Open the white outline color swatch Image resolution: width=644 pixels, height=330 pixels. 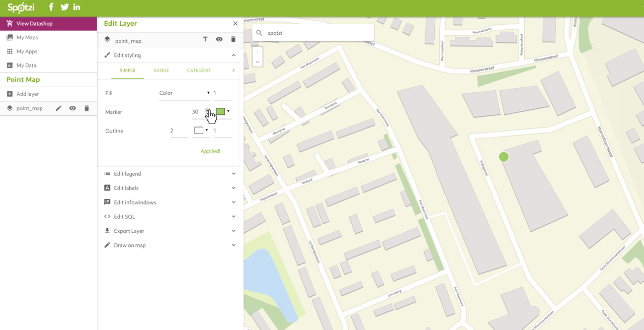pyautogui.click(x=199, y=130)
